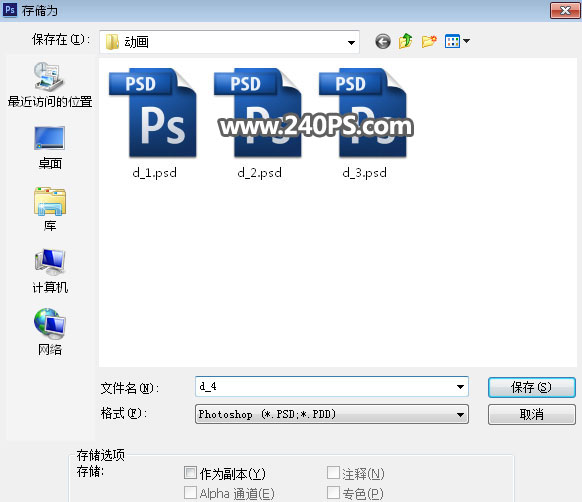Open the format dropdown showing Photoshop (*.PSD;*.PDD)
The width and height of the screenshot is (582, 502).
(x=332, y=414)
